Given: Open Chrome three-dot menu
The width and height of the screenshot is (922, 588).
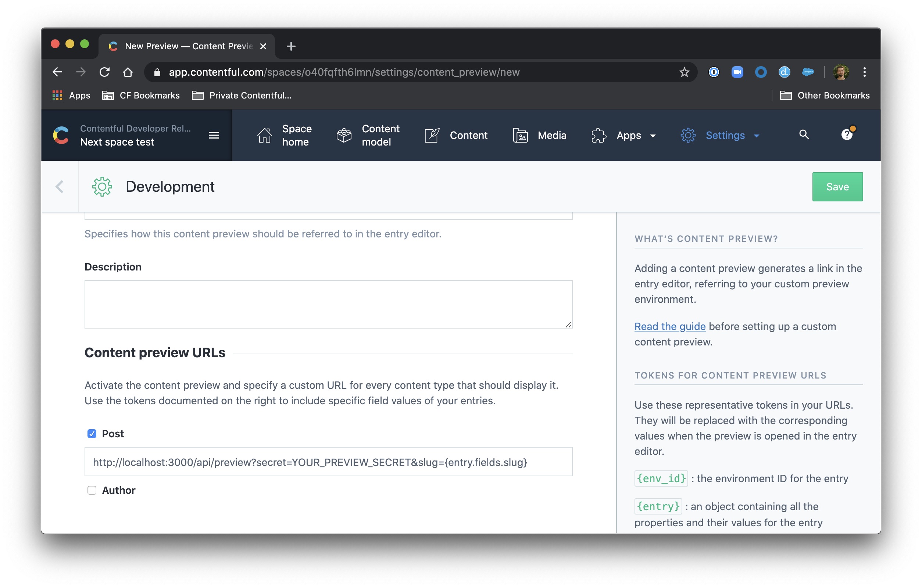Looking at the screenshot, I should 864,72.
